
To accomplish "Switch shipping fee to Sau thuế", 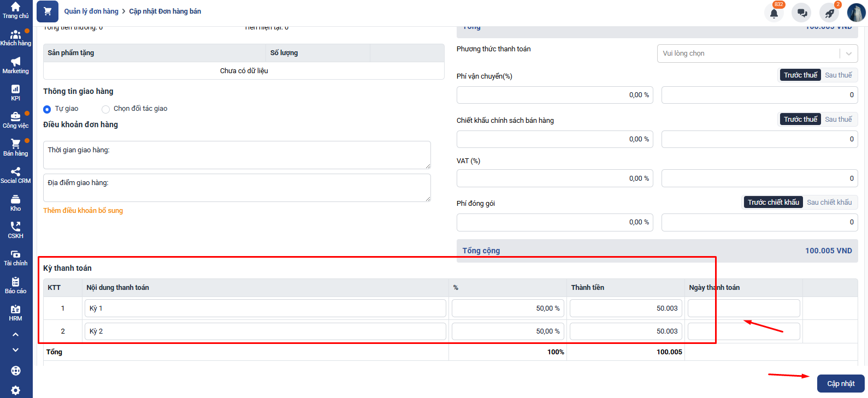I will pyautogui.click(x=838, y=75).
